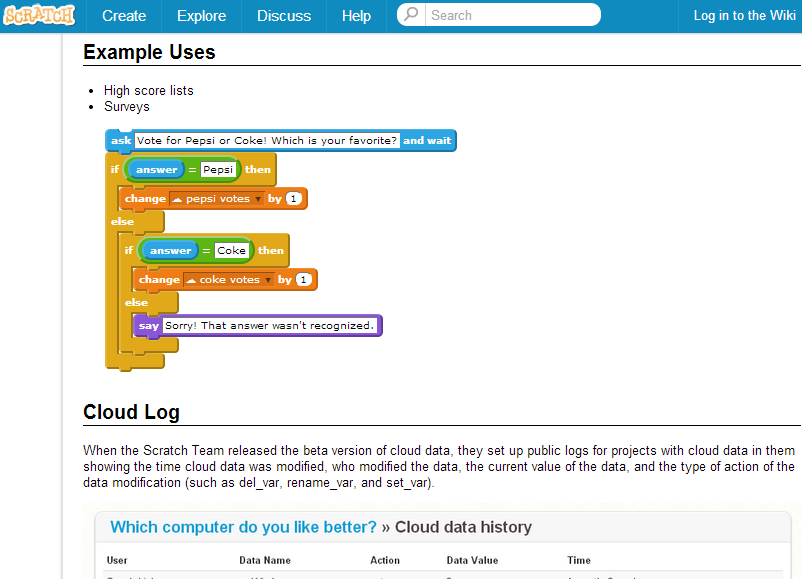This screenshot has width=802, height=580.
Task: Click Log in to the Wiki
Action: click(744, 15)
